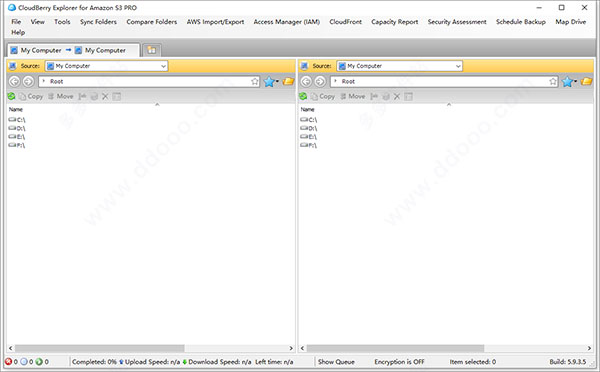Click outline star in left path field
Screen dimensions: 600x372
click(x=255, y=81)
